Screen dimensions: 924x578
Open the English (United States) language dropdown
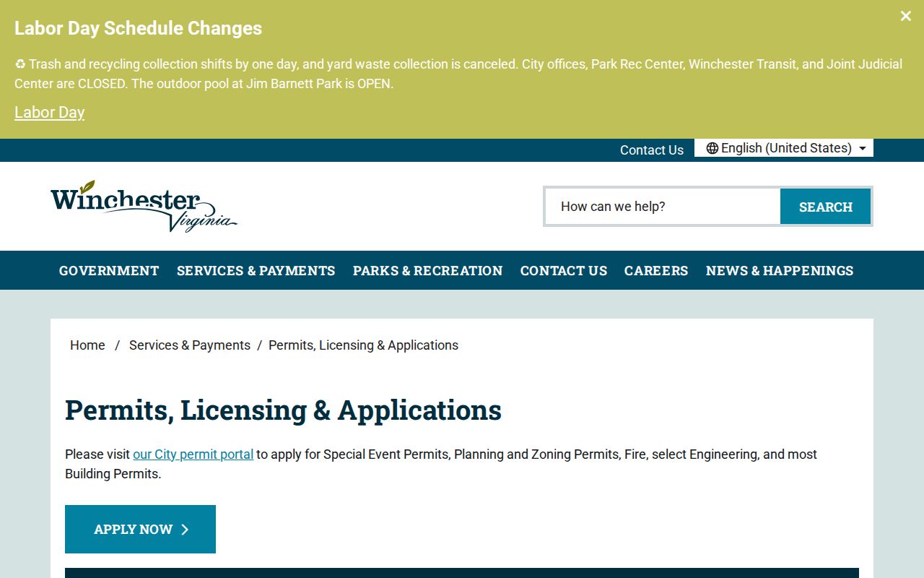[784, 148]
